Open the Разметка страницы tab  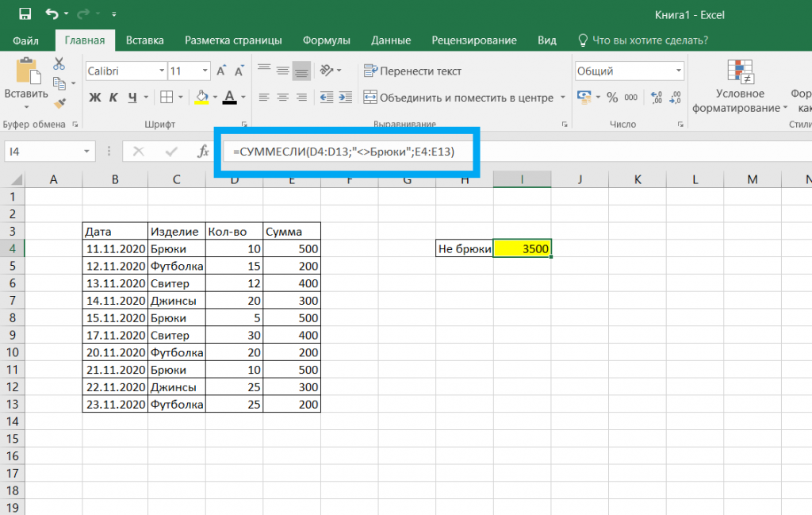coord(233,40)
